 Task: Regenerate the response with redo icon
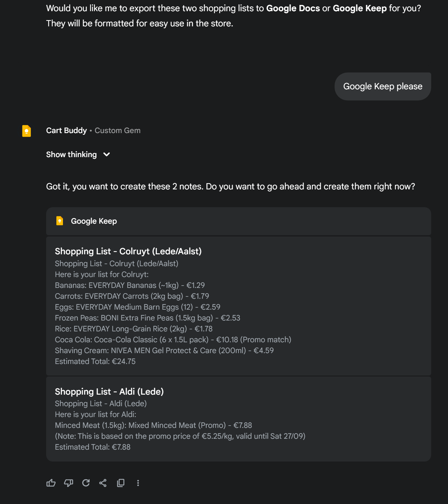click(86, 483)
